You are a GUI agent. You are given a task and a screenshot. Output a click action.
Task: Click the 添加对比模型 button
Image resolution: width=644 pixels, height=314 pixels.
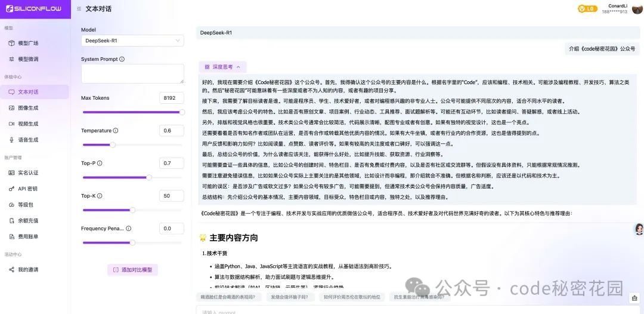[x=132, y=270]
